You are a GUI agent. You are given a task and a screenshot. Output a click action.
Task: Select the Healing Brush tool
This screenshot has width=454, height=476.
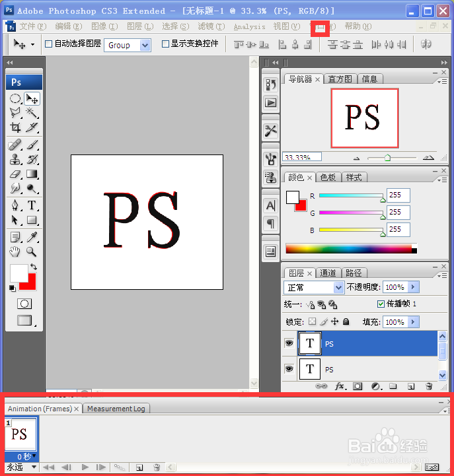pos(15,145)
